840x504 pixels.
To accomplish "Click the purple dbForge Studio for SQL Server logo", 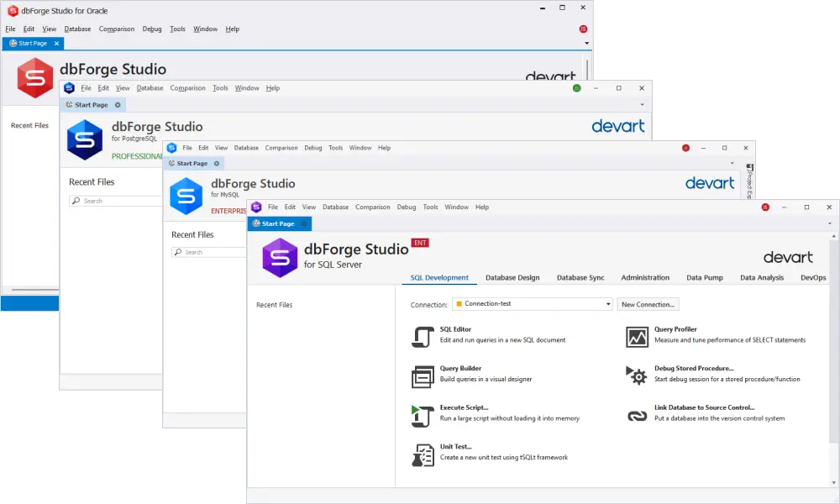I will 280,257.
